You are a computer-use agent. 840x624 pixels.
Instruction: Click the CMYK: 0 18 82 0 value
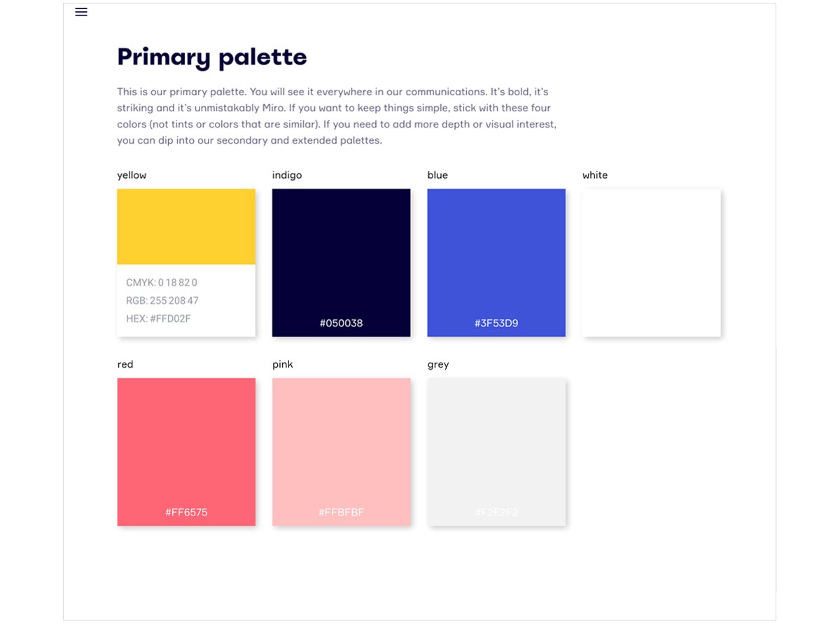click(162, 282)
